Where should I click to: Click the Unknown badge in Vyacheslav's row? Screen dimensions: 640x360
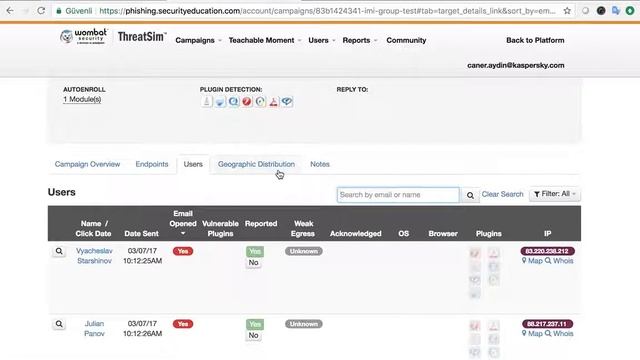pyautogui.click(x=304, y=251)
